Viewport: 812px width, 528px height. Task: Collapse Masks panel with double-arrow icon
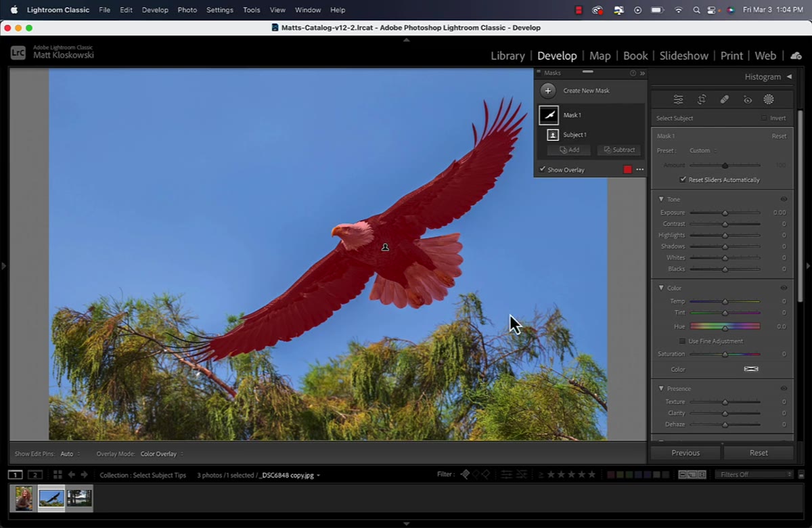pos(642,73)
